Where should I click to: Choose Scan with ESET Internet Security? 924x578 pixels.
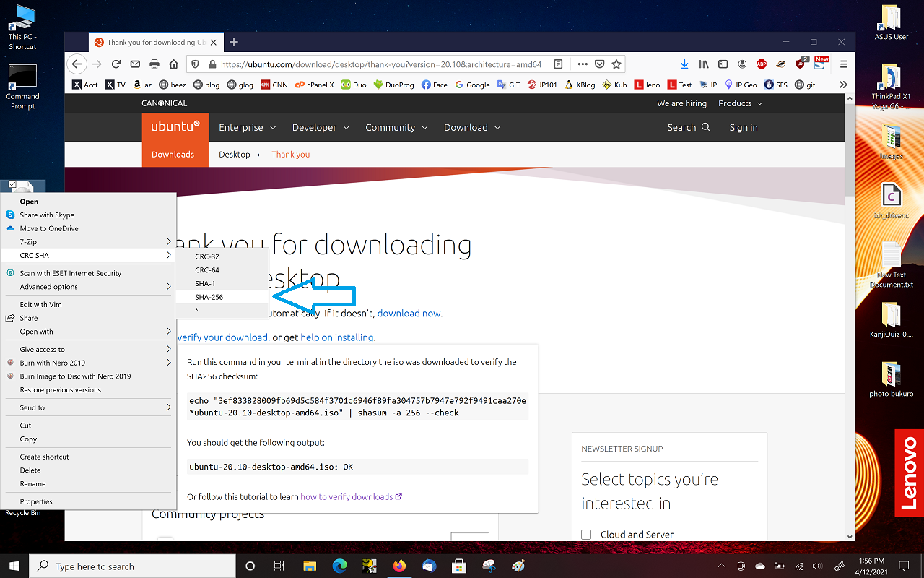[x=89, y=273]
